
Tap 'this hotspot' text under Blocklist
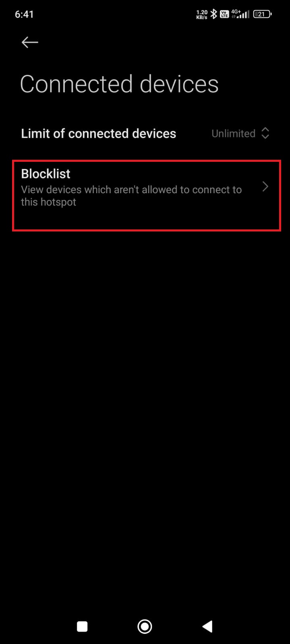pos(48,202)
